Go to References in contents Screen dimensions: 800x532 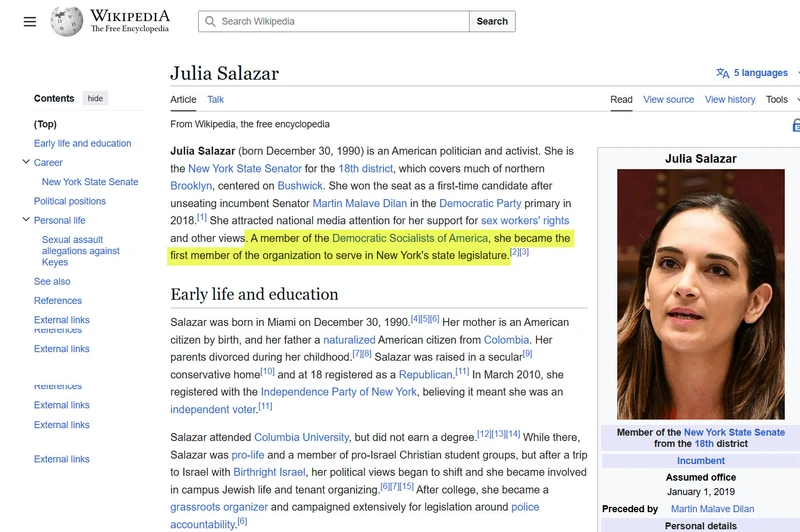pos(58,300)
